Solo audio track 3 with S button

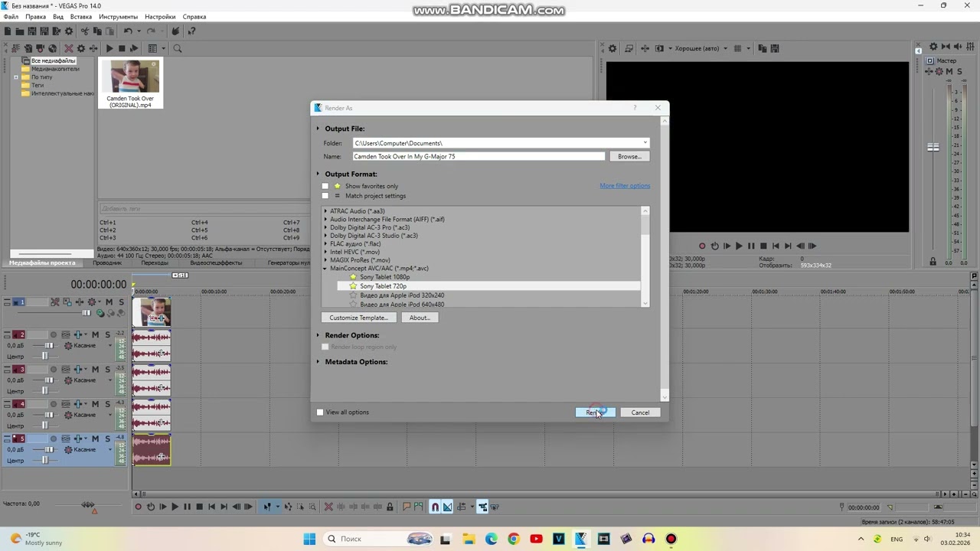click(x=107, y=369)
